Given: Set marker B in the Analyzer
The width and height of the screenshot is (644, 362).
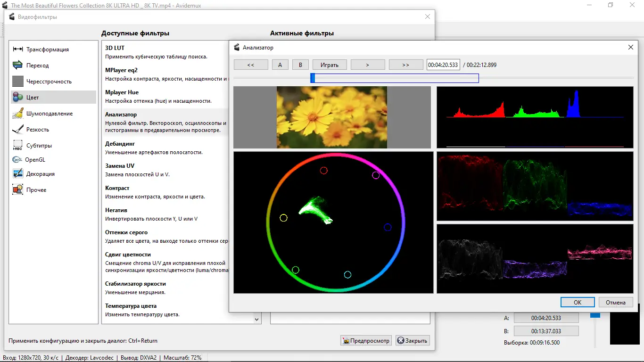Looking at the screenshot, I should (x=301, y=65).
